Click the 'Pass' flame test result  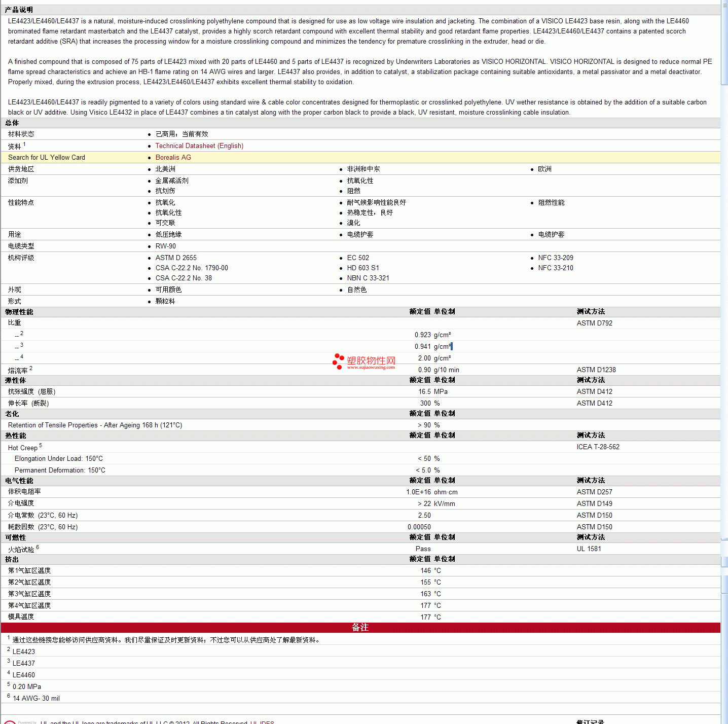click(x=423, y=549)
